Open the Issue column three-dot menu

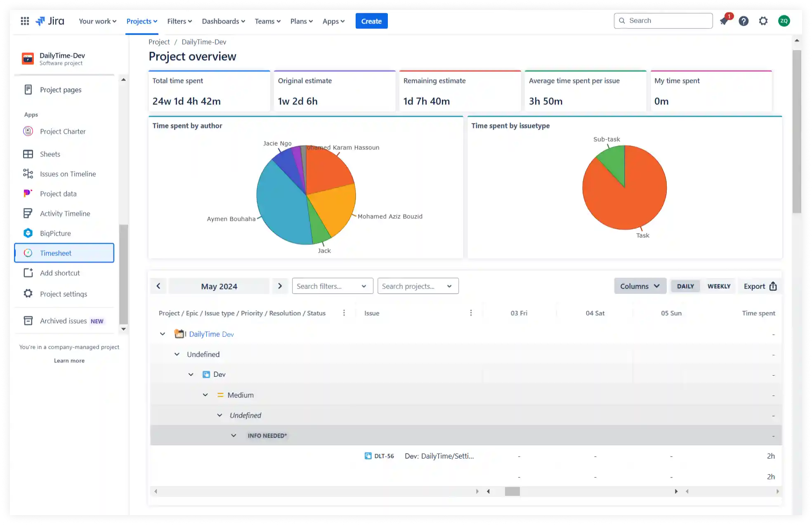click(x=471, y=313)
